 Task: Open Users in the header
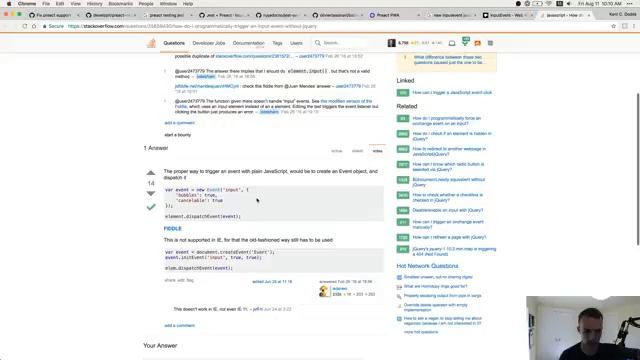(296, 43)
